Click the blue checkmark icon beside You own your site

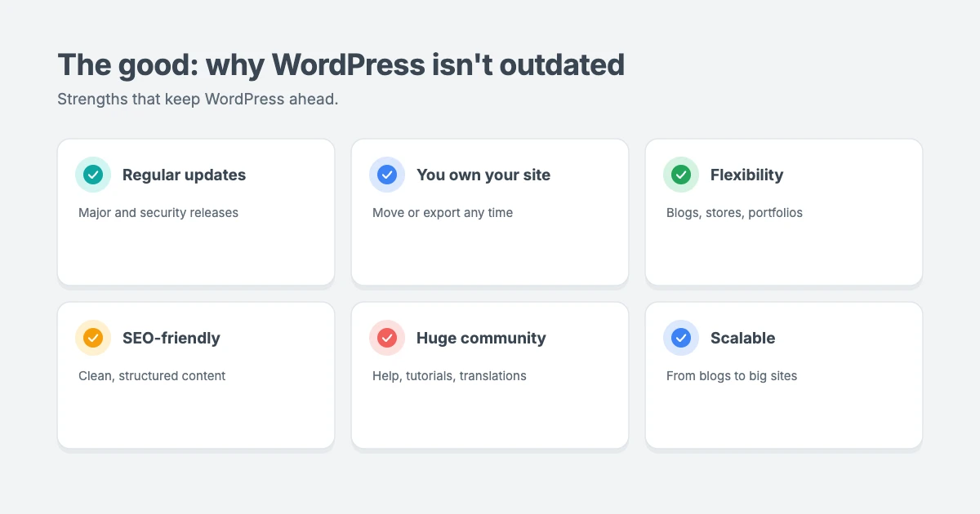[387, 175]
